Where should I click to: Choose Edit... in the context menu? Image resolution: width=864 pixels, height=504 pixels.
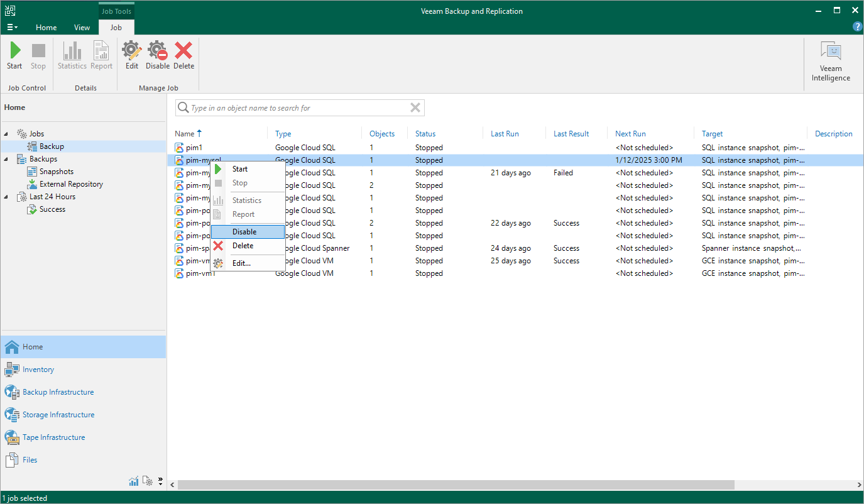point(248,263)
